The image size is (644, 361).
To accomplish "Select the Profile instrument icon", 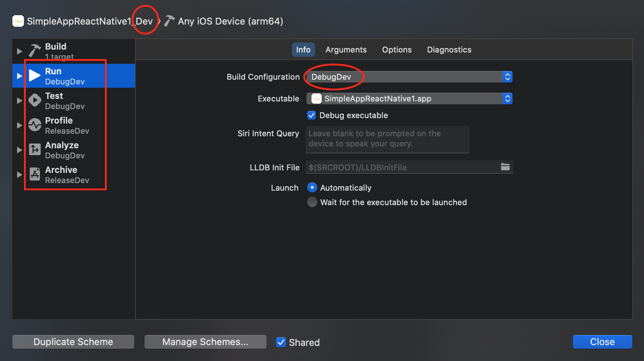I will [x=35, y=125].
